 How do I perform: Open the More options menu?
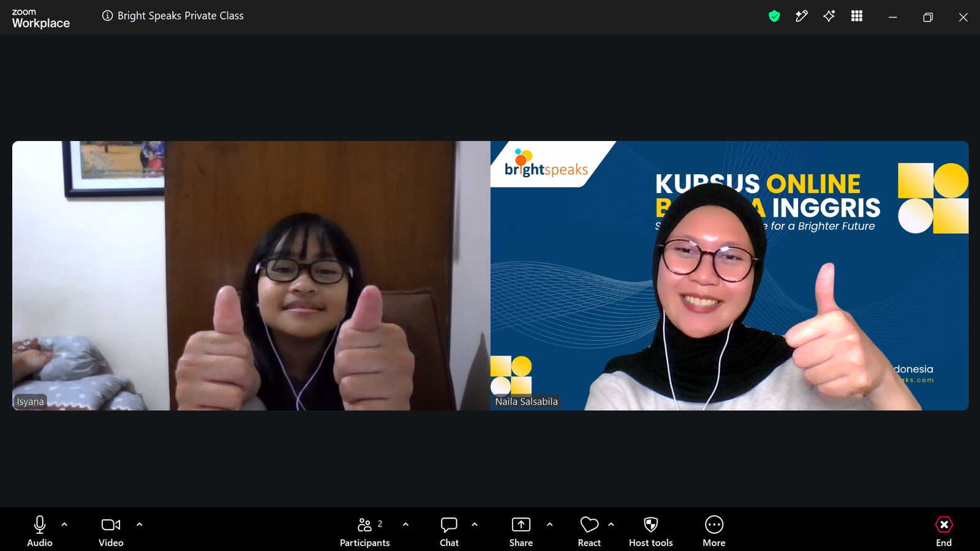(714, 531)
